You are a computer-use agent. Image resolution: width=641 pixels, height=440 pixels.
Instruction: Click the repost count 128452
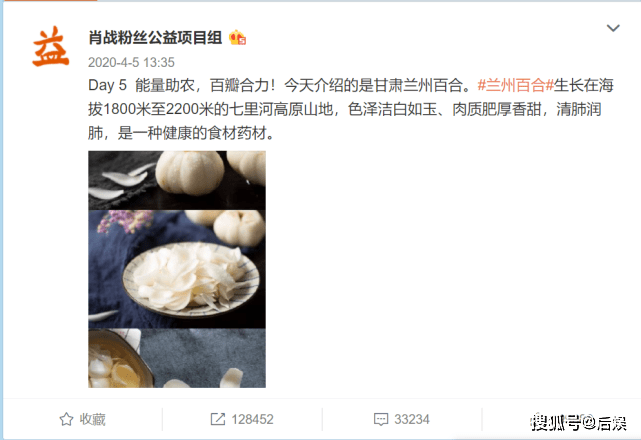tap(252, 419)
